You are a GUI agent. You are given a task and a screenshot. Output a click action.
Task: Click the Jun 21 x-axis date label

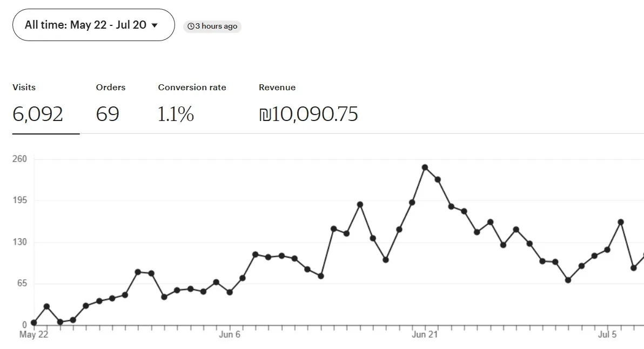(x=425, y=335)
